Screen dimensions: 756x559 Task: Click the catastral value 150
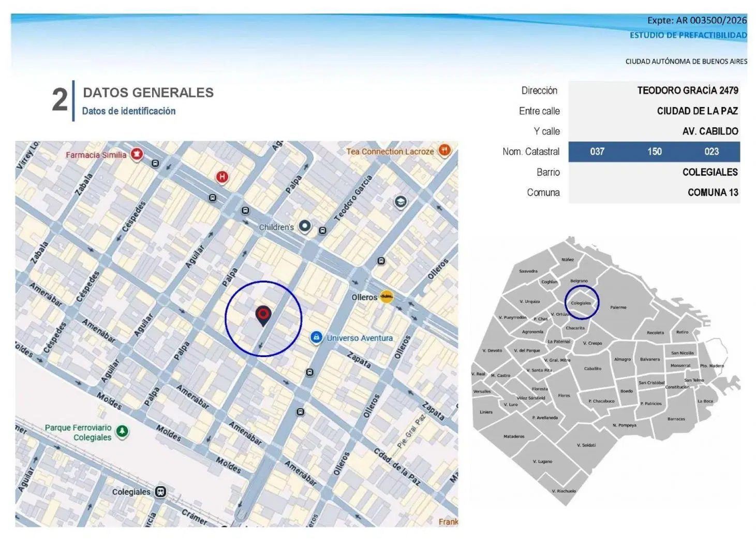(655, 152)
